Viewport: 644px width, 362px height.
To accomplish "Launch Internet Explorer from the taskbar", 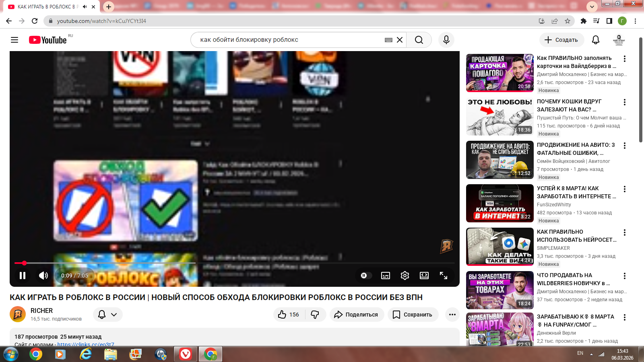I will (x=85, y=354).
